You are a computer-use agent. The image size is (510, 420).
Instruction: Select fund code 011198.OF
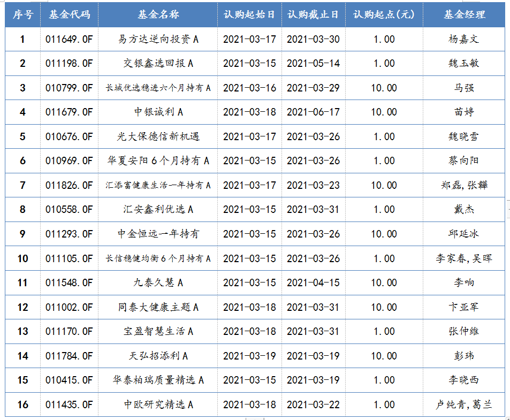point(69,63)
